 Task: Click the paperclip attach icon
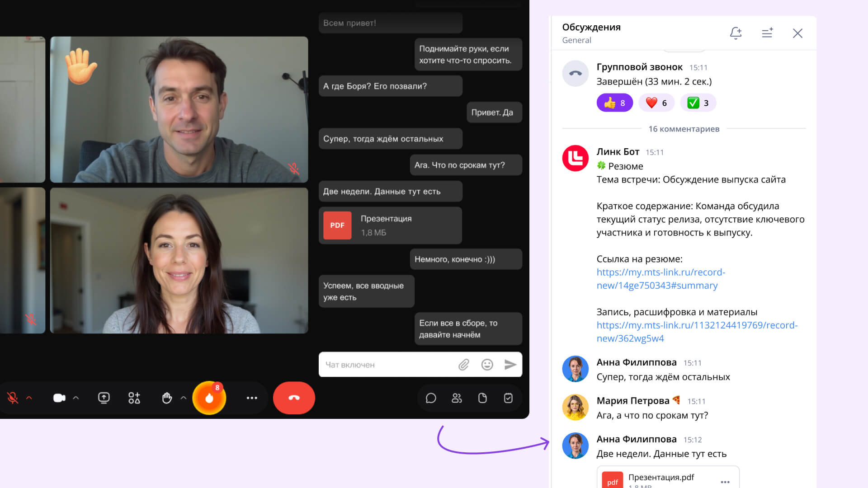point(463,365)
